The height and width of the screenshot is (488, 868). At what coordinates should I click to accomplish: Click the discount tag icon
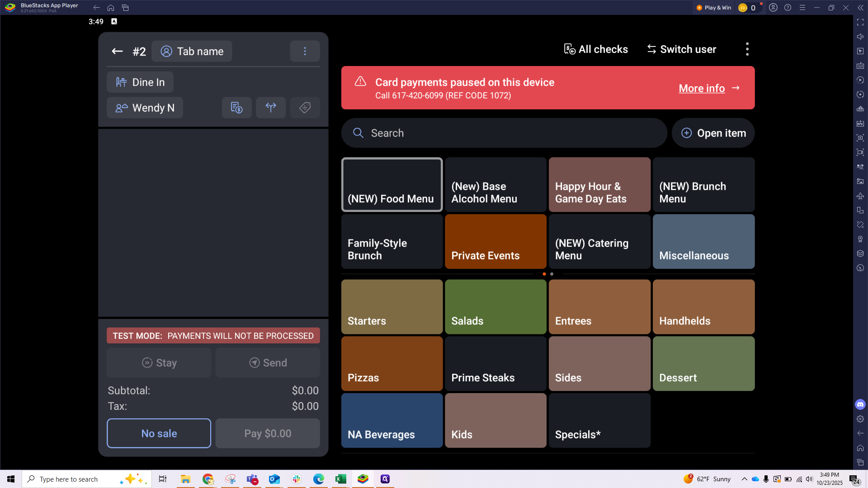pyautogui.click(x=305, y=108)
